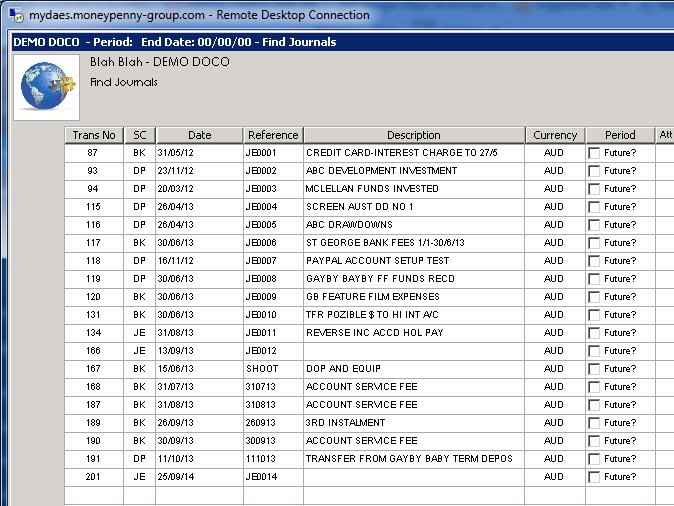Tick Future? checkbox for transaction 118
Image resolution: width=674 pixels, height=506 pixels.
click(594, 261)
